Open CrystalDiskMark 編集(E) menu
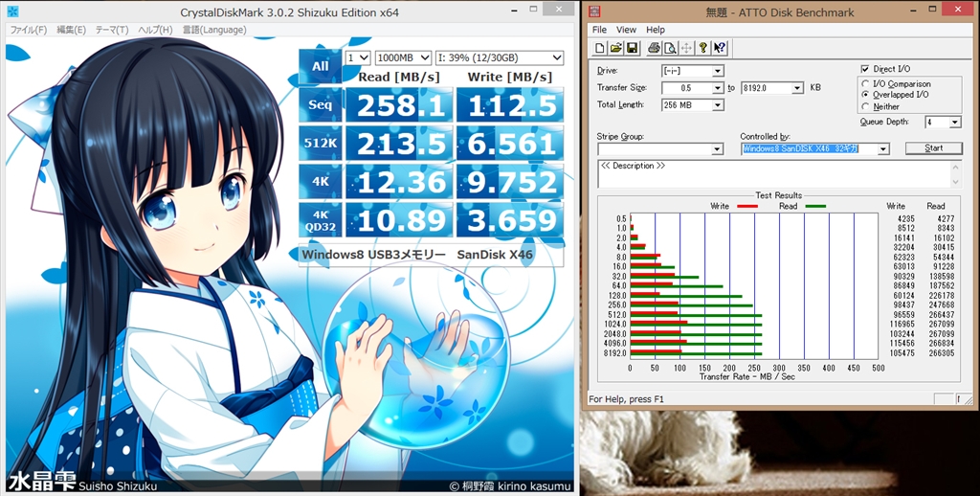Image resolution: width=980 pixels, height=496 pixels. point(71,30)
